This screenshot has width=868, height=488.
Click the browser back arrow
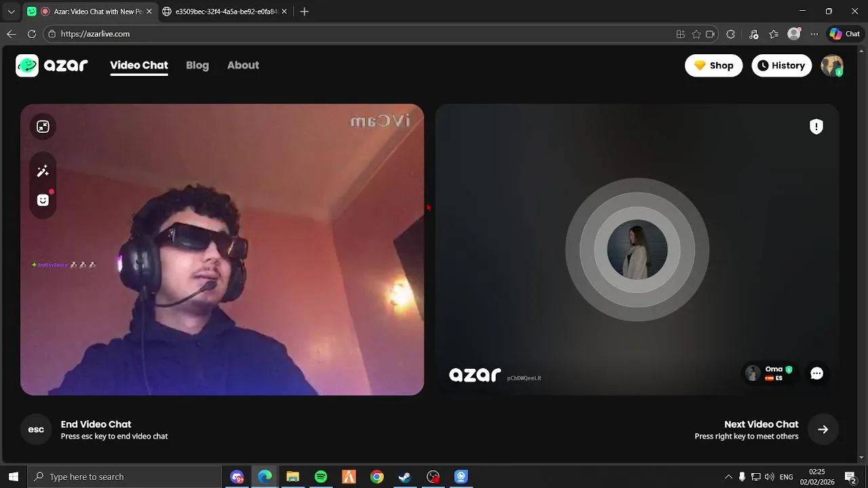[x=12, y=34]
